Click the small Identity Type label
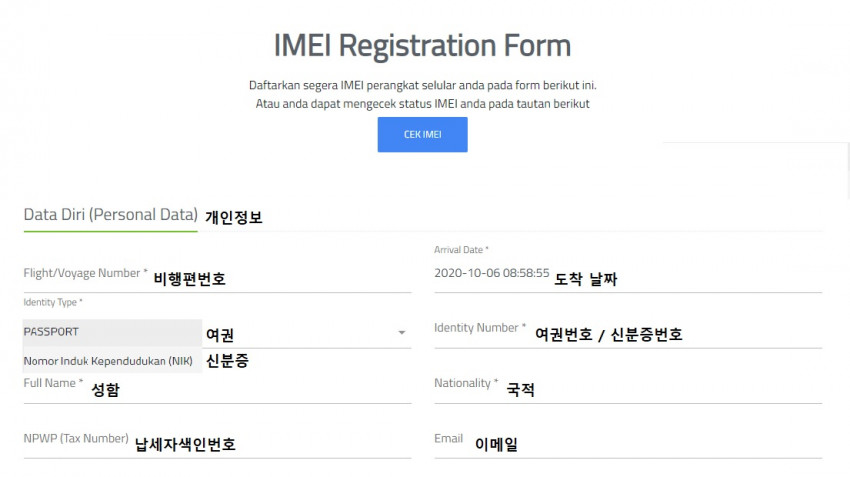The image size is (850, 477). 53,302
